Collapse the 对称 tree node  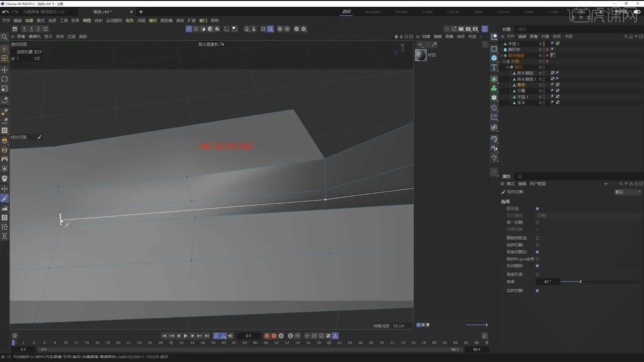pos(504,61)
